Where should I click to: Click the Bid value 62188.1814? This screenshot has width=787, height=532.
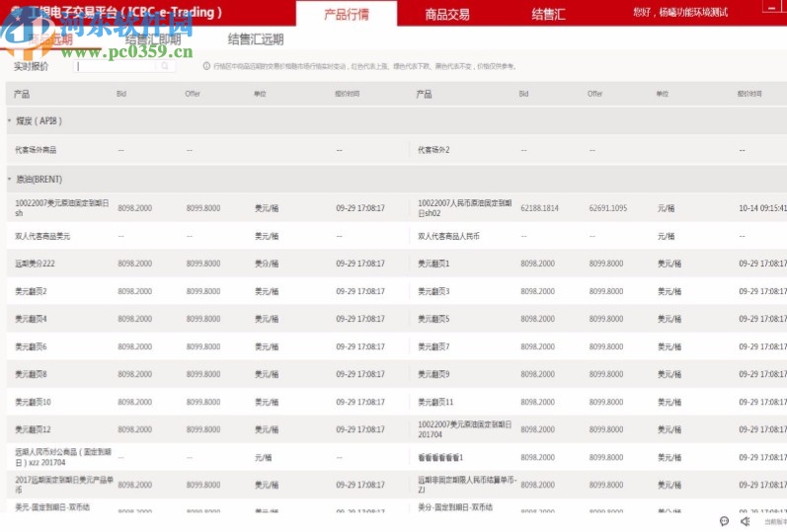click(x=539, y=208)
